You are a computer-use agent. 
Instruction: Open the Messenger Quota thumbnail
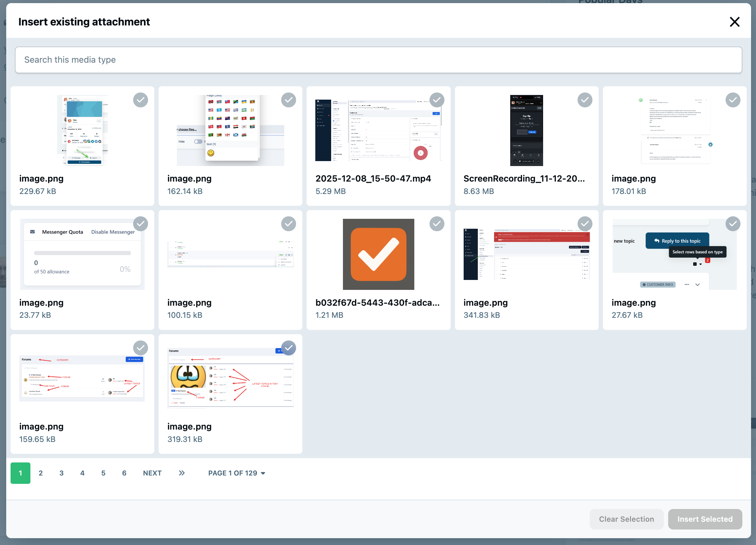click(x=82, y=254)
